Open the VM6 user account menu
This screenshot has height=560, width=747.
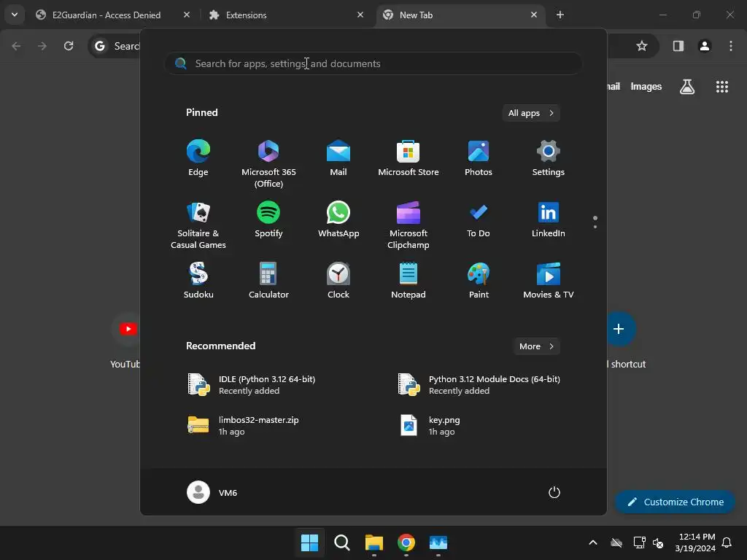click(x=212, y=492)
